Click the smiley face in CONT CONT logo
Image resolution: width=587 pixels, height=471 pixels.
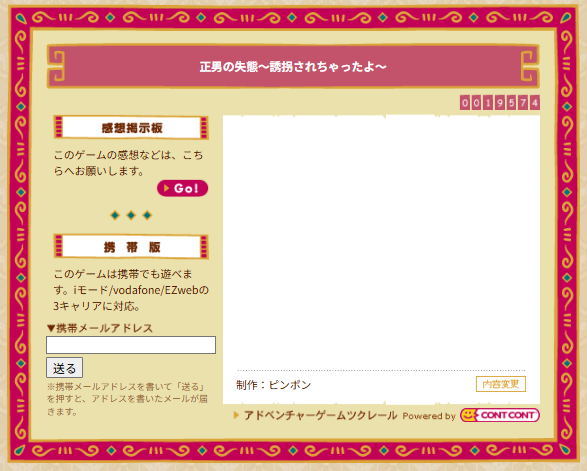tap(468, 415)
